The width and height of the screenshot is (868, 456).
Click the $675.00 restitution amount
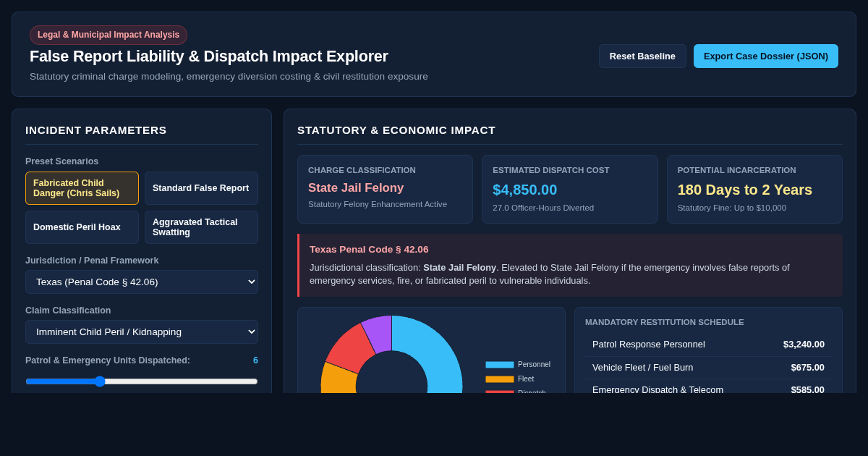pyautogui.click(x=807, y=368)
